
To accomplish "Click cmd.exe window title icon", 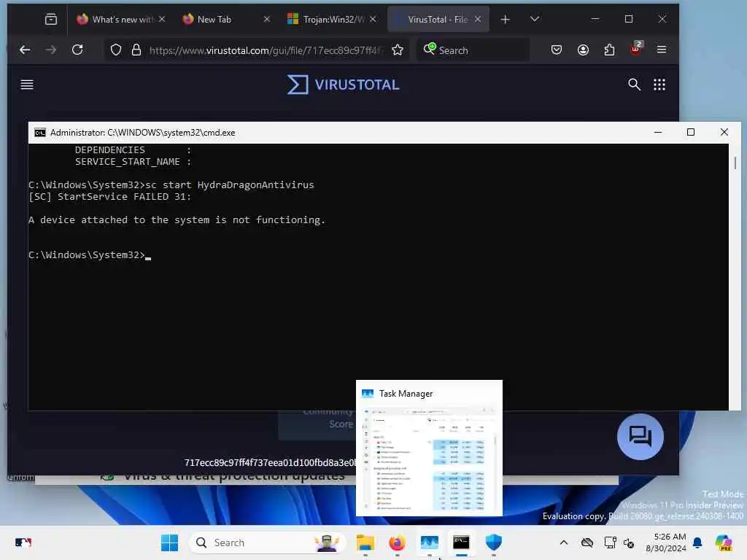I will point(40,133).
